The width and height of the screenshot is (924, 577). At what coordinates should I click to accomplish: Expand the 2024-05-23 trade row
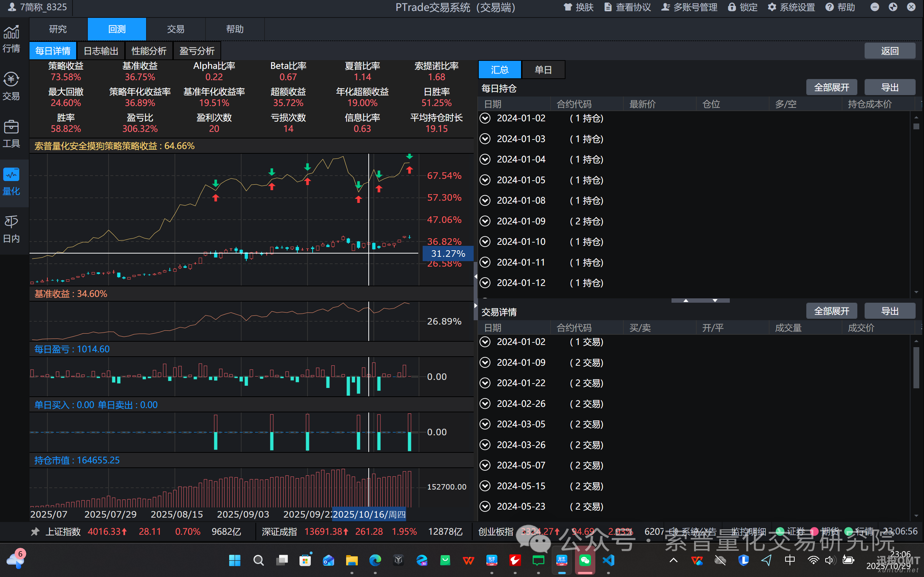pyautogui.click(x=485, y=506)
